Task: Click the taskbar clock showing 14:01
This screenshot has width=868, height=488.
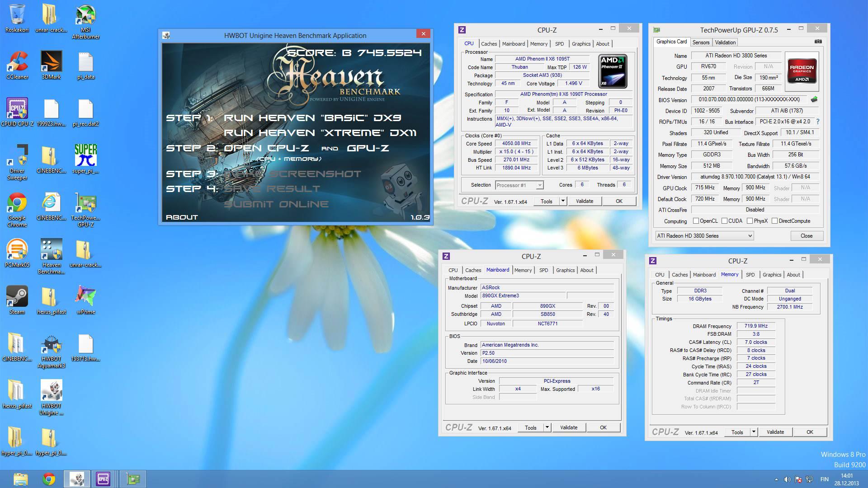Action: [847, 479]
